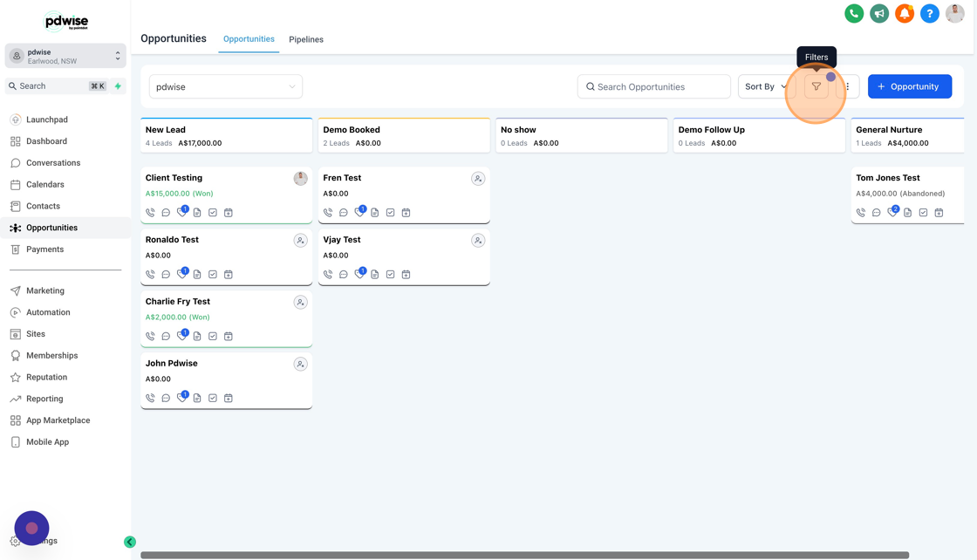This screenshot has width=977, height=560.
Task: Click call icon on Tom Jones Test card
Action: tap(860, 213)
